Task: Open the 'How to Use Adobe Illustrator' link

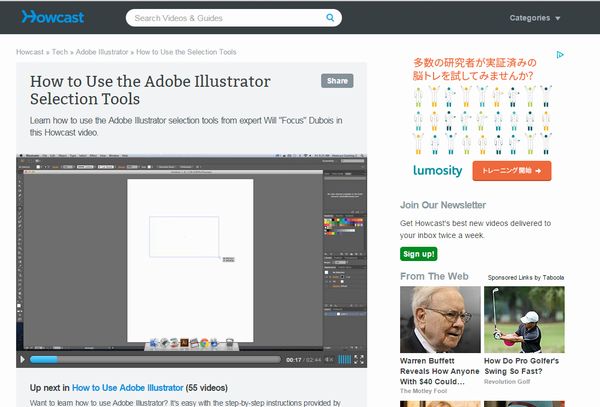Action: coord(127,387)
